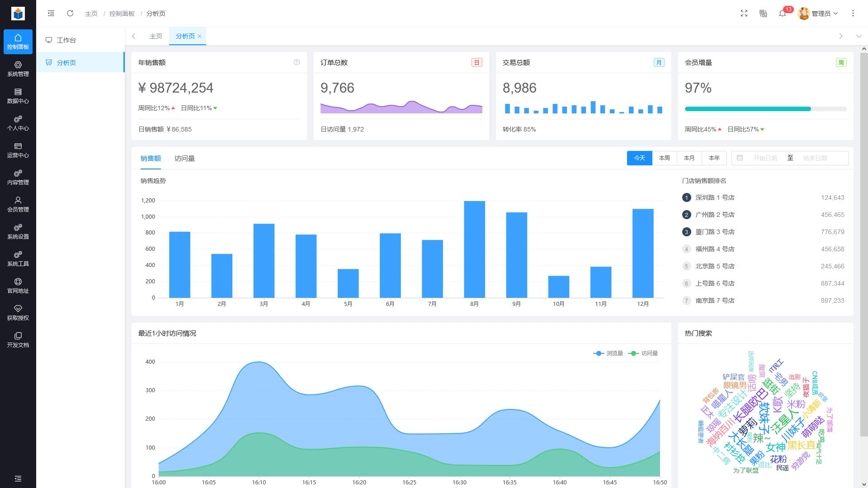Switch to the 访问量 chart tab
Screen dimensions: 868x488
click(184, 159)
